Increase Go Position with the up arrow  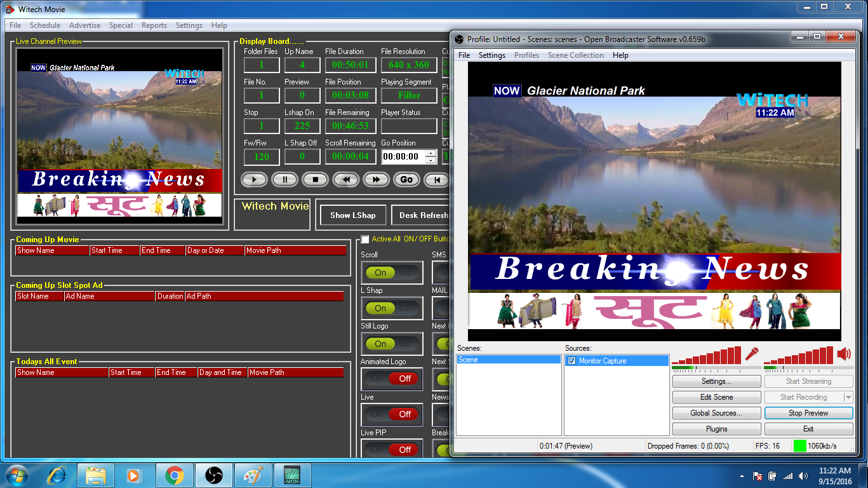(x=431, y=153)
